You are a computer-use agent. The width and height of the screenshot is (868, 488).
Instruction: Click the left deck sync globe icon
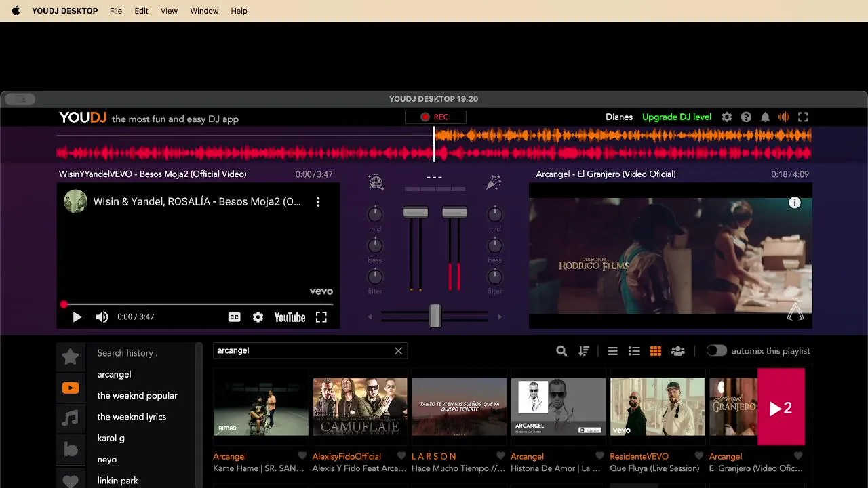(x=376, y=182)
